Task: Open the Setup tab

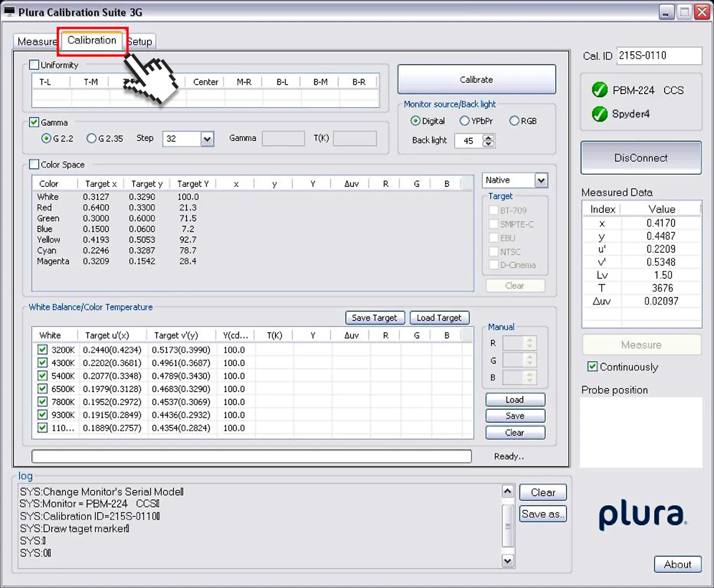Action: [x=141, y=42]
